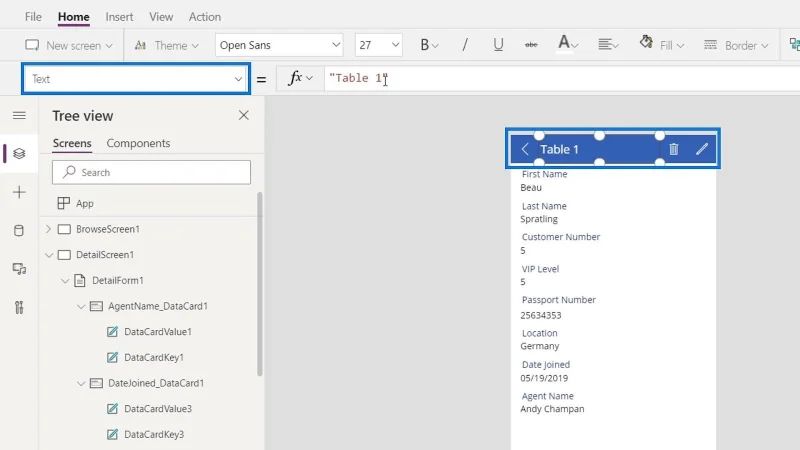Close the Tree view panel
This screenshot has height=450, width=800.
[x=244, y=115]
